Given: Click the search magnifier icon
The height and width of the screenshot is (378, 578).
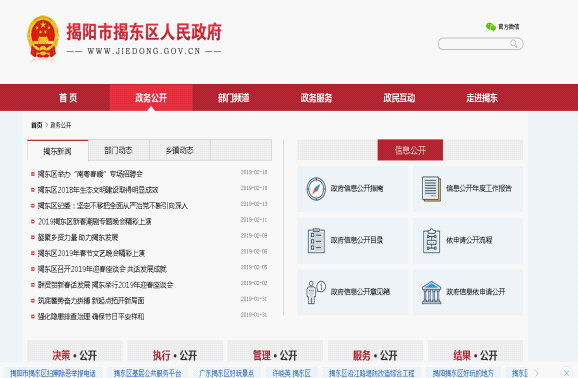Looking at the screenshot, I should pos(513,44).
